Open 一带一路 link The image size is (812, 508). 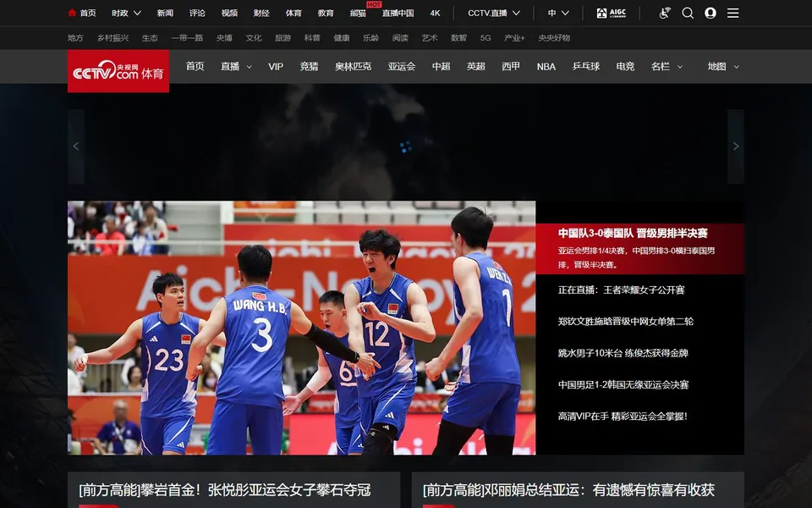coord(187,38)
